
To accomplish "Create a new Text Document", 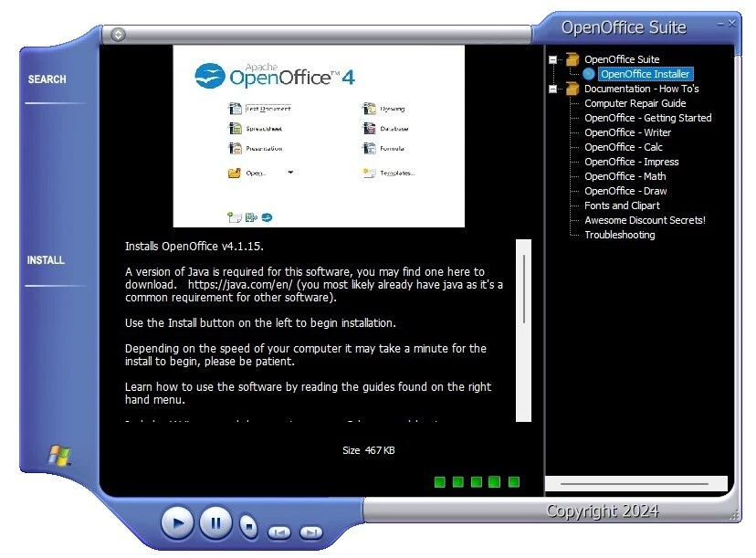I will click(236, 107).
